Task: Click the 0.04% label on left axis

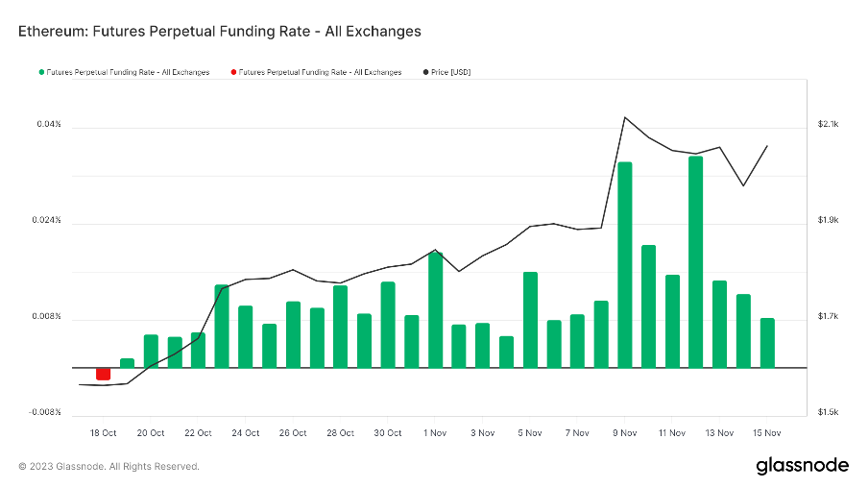Action: click(x=50, y=125)
